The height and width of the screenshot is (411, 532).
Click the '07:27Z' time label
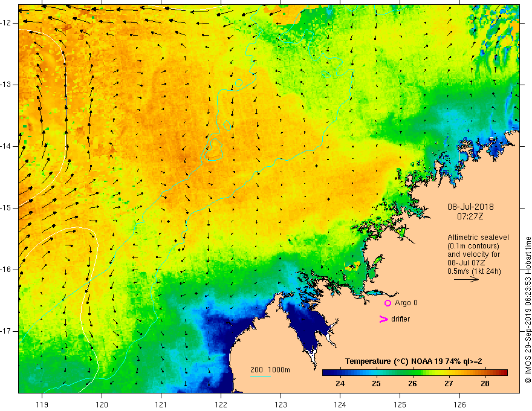click(470, 216)
